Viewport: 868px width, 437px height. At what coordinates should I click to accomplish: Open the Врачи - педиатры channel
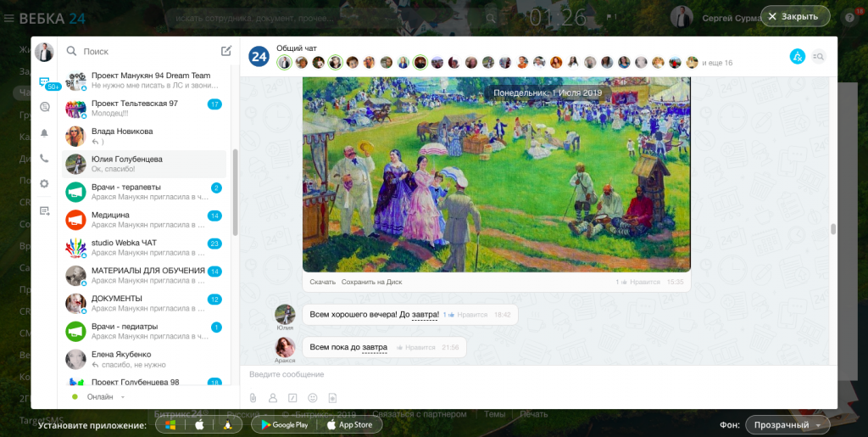coord(144,331)
